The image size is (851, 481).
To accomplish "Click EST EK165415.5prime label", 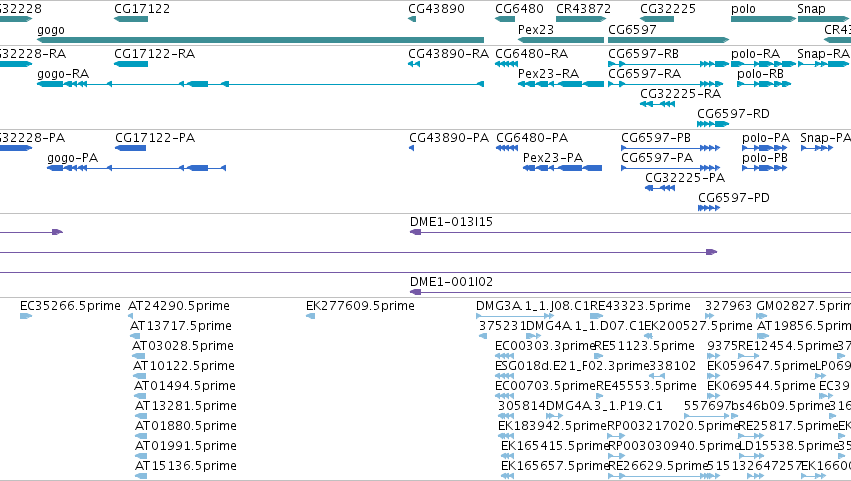I will point(554,447).
